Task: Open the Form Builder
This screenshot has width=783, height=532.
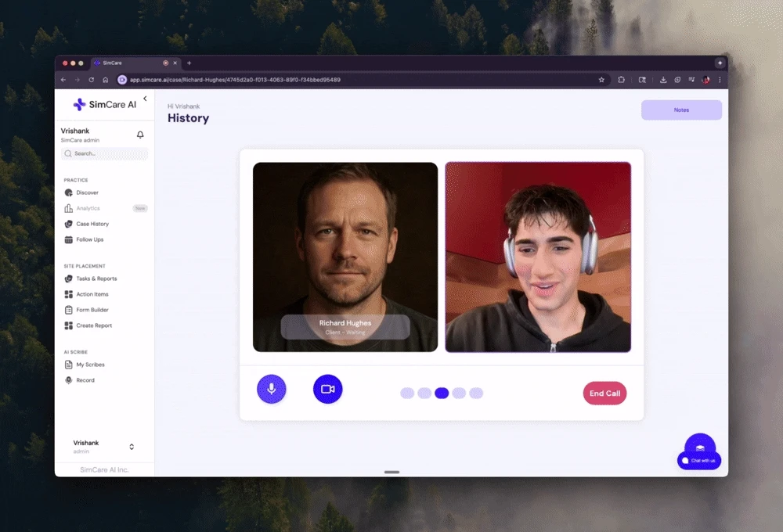Action: click(90, 310)
